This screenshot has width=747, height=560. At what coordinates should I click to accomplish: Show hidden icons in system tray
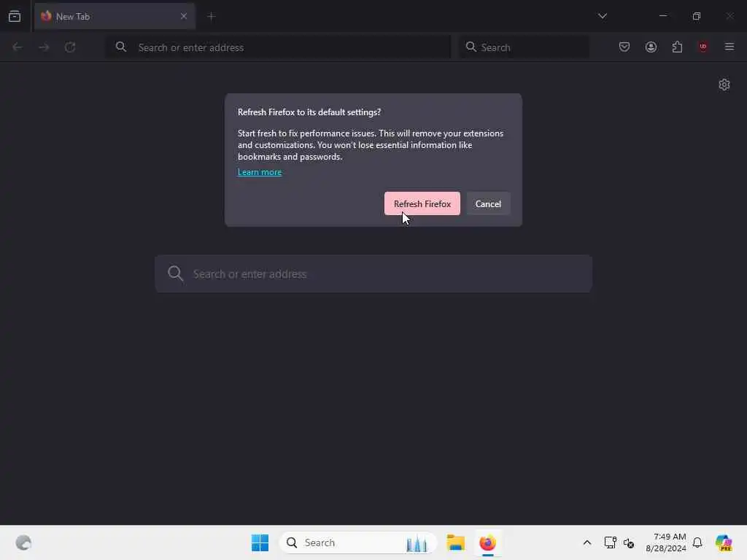point(587,542)
